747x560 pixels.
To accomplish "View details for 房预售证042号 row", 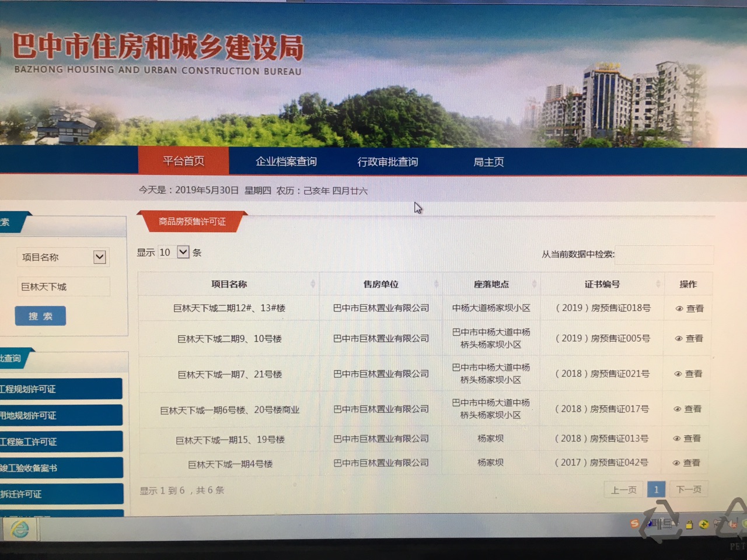I will pyautogui.click(x=686, y=463).
